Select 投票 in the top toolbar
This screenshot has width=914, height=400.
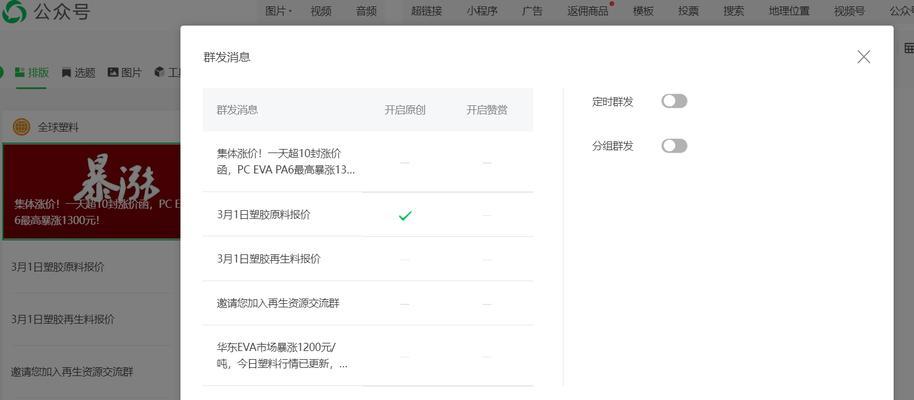pos(688,10)
